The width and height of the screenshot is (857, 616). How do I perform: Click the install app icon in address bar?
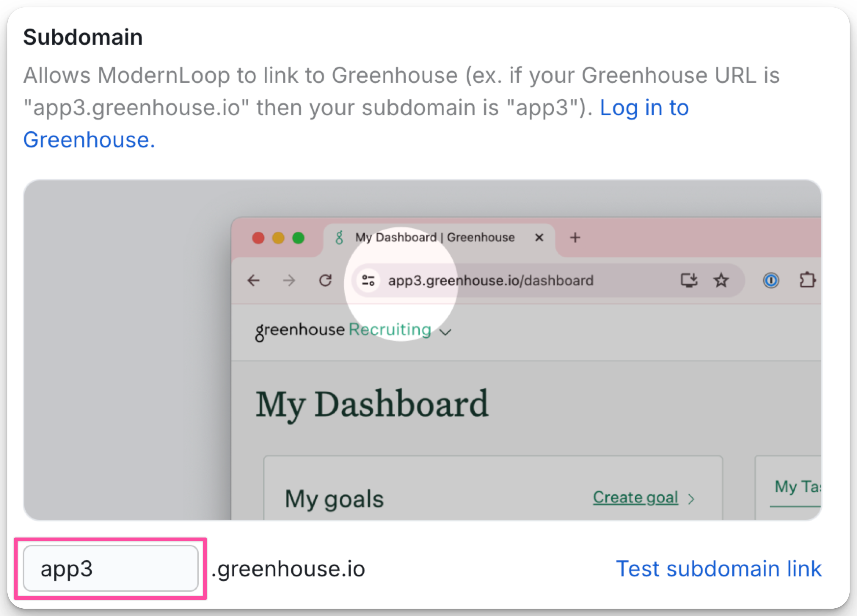pyautogui.click(x=689, y=280)
